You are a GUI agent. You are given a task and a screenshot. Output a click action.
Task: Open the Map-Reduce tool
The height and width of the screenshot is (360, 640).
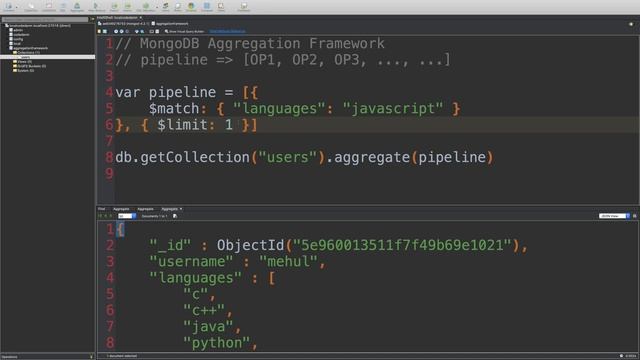coord(96,6)
